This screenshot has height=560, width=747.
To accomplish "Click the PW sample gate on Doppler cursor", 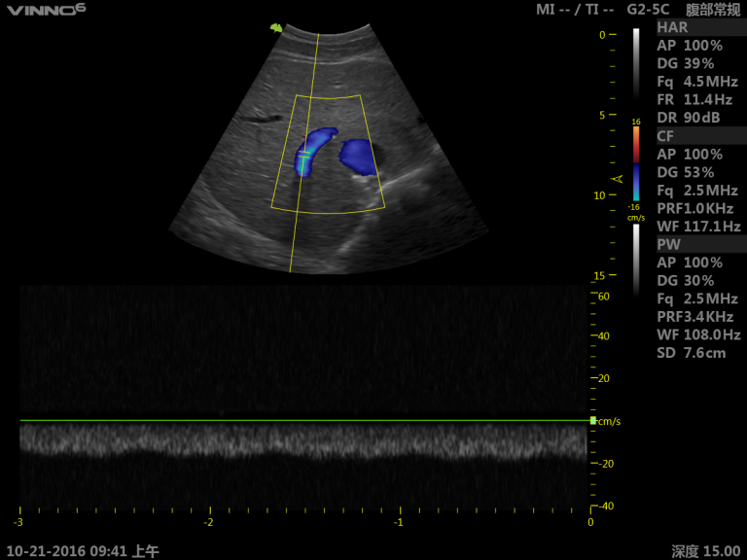I will pyautogui.click(x=303, y=154).
